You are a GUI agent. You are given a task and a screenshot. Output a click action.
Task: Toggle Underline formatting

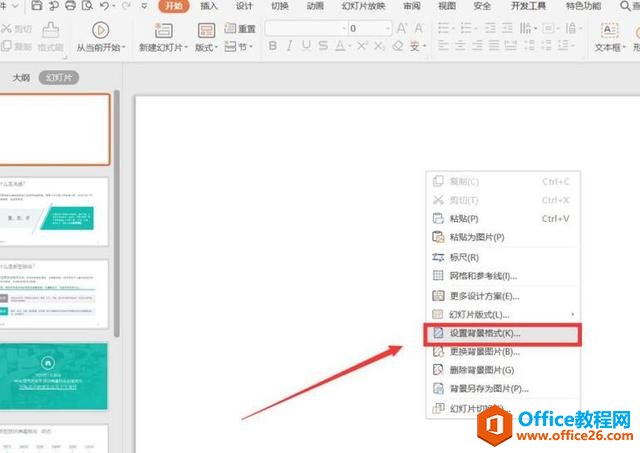(306, 46)
